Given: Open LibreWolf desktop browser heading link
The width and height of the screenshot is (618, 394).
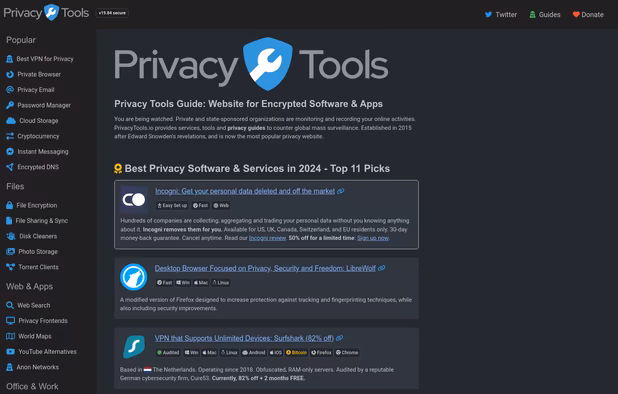Looking at the screenshot, I should point(265,268).
